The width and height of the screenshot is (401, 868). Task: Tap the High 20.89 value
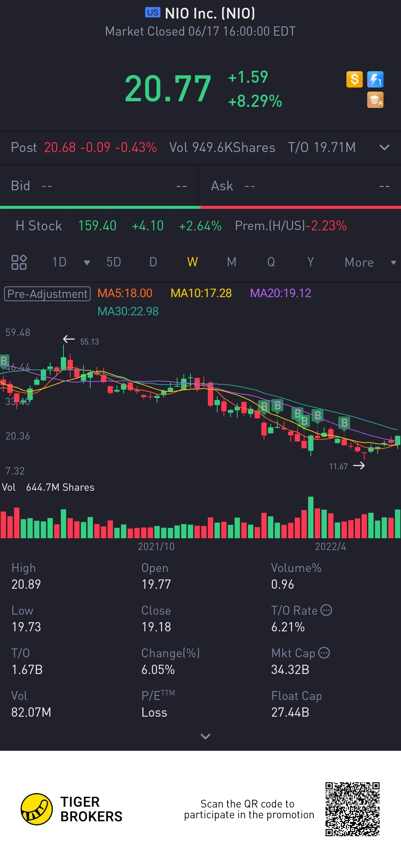coord(26,584)
